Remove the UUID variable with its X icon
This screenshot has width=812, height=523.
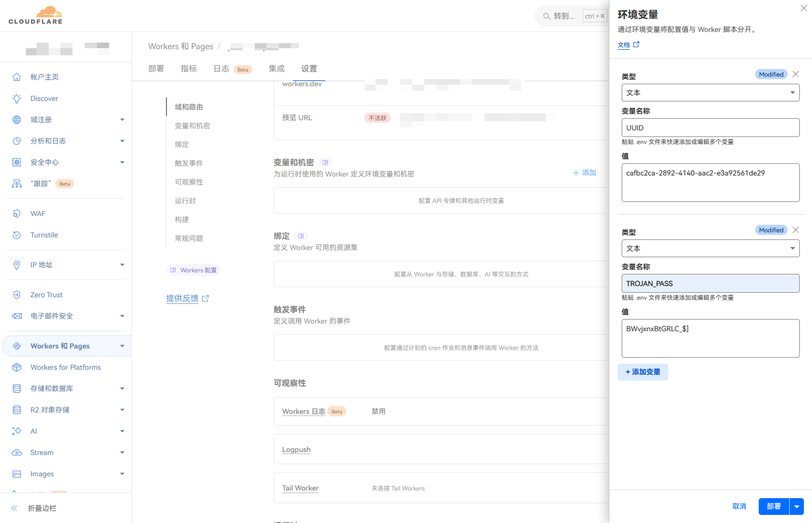tap(795, 74)
